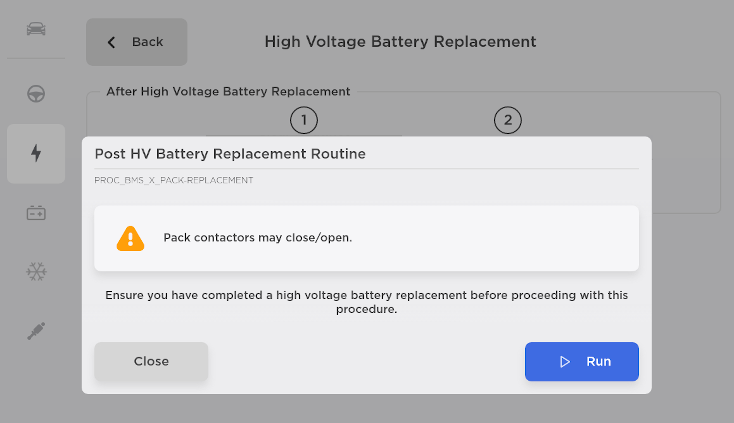This screenshot has height=423, width=734.
Task: Click the bottom connector-plug sidebar icon
Action: [36, 332]
